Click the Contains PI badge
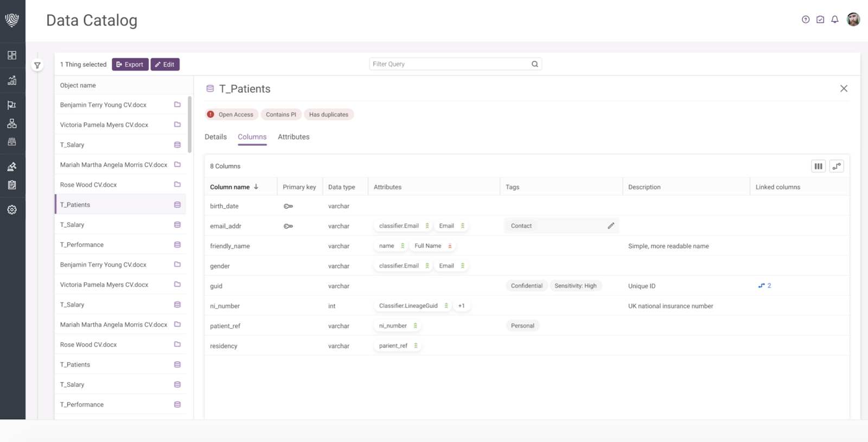The height and width of the screenshot is (442, 868). [x=281, y=114]
